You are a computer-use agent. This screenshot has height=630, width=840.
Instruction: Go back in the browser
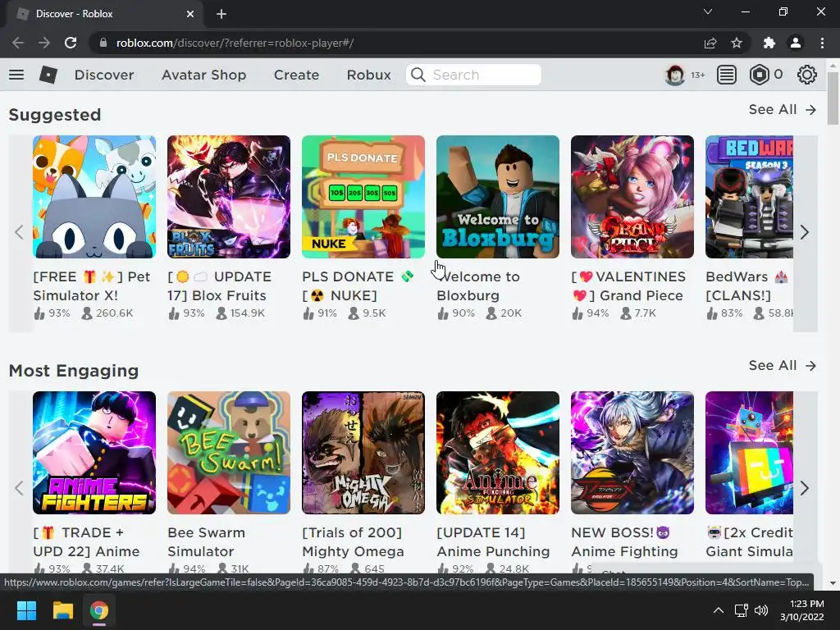[18, 43]
